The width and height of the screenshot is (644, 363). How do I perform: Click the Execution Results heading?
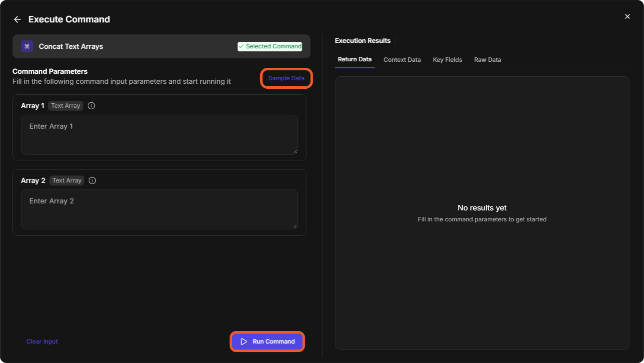coord(363,40)
